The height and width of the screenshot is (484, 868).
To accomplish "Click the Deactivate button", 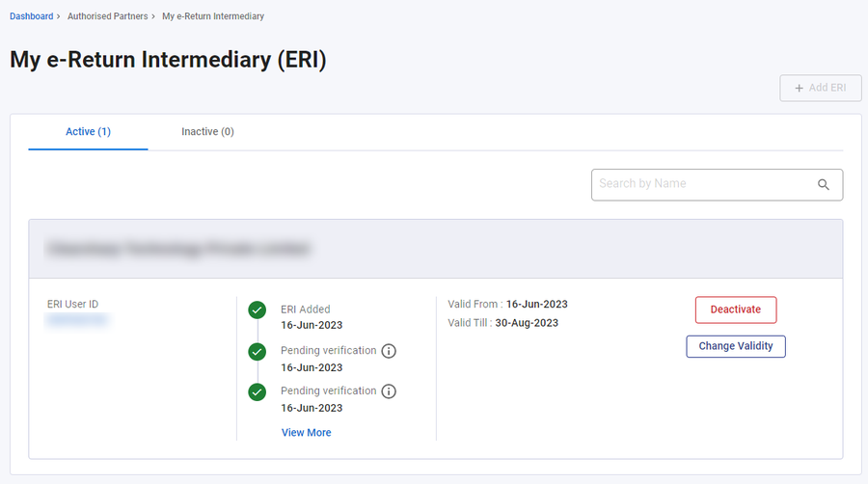I will coord(736,309).
